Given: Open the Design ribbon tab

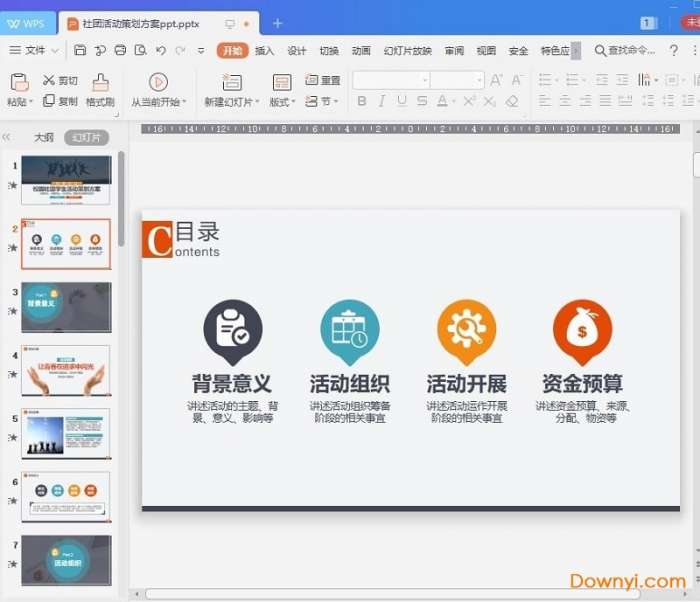Looking at the screenshot, I should coord(296,50).
